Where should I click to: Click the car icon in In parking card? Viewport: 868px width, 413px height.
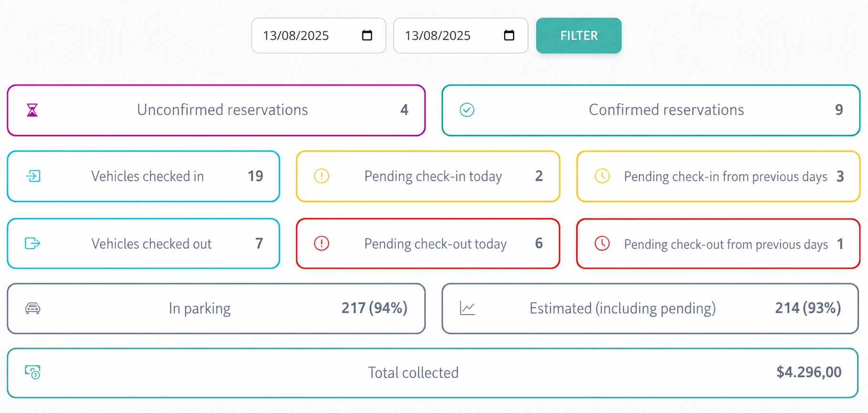coord(32,308)
